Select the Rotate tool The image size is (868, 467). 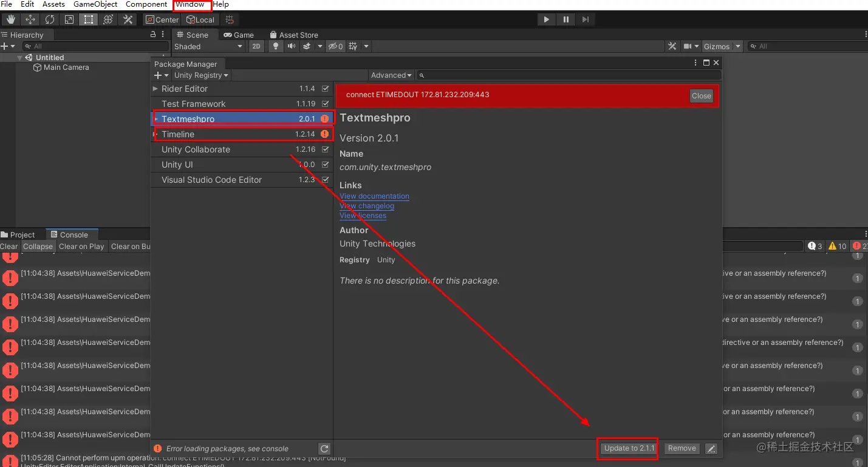pyautogui.click(x=50, y=19)
